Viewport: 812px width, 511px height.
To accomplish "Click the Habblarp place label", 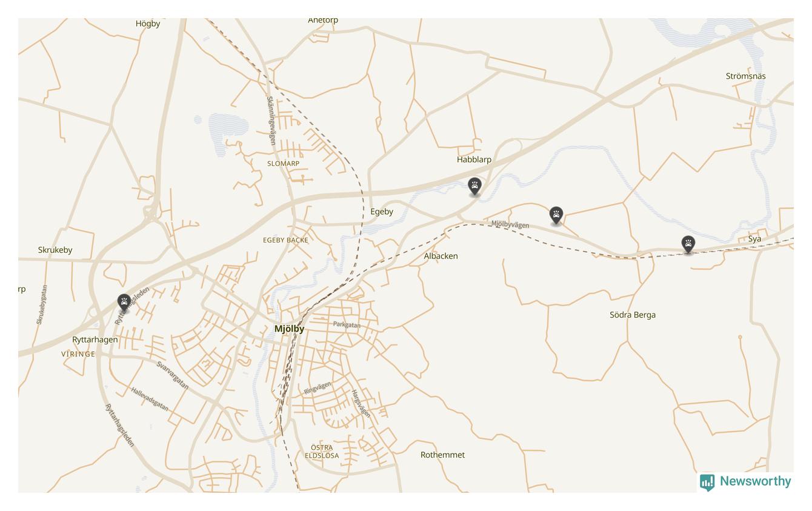I will [474, 159].
